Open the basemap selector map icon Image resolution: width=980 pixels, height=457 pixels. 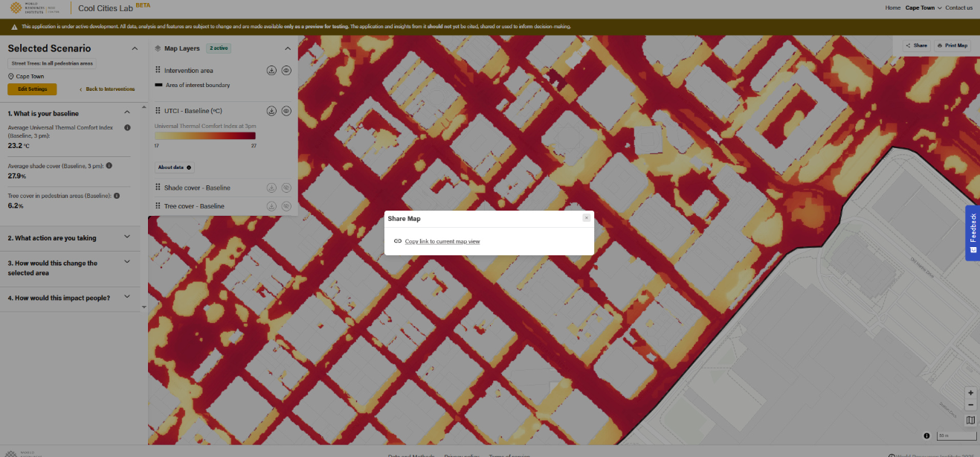(970, 421)
